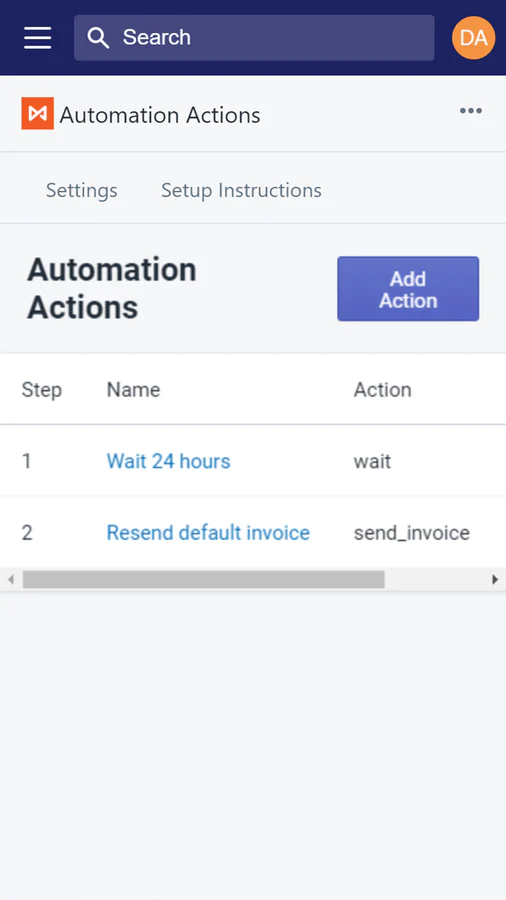Click the Action column header
This screenshot has height=900, width=506.
click(x=383, y=390)
